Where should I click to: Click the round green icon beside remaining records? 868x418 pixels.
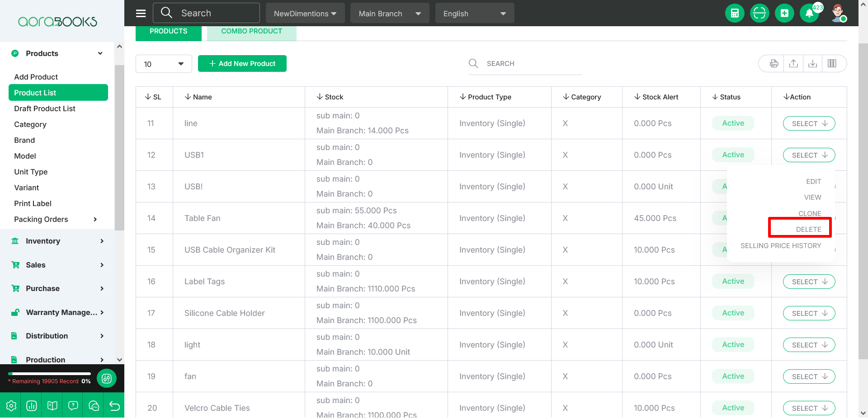click(107, 379)
